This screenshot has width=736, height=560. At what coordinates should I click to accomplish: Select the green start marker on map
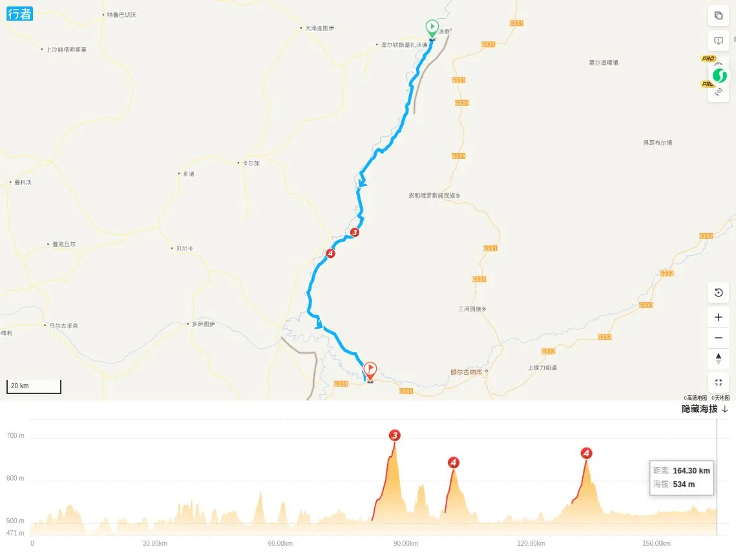click(x=432, y=28)
